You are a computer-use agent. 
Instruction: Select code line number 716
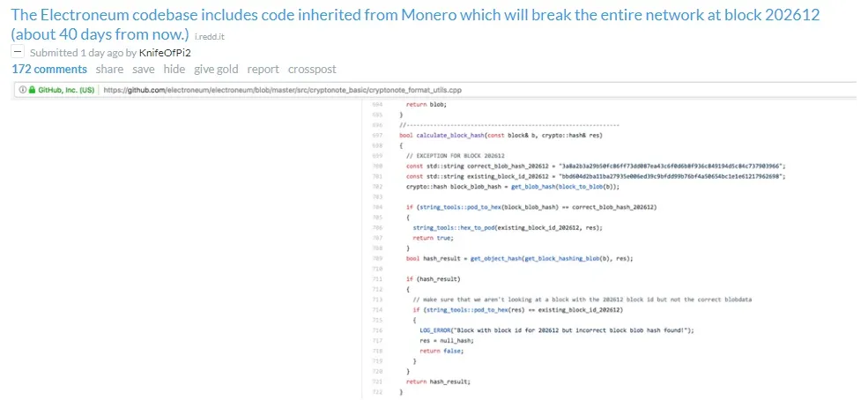click(377, 330)
